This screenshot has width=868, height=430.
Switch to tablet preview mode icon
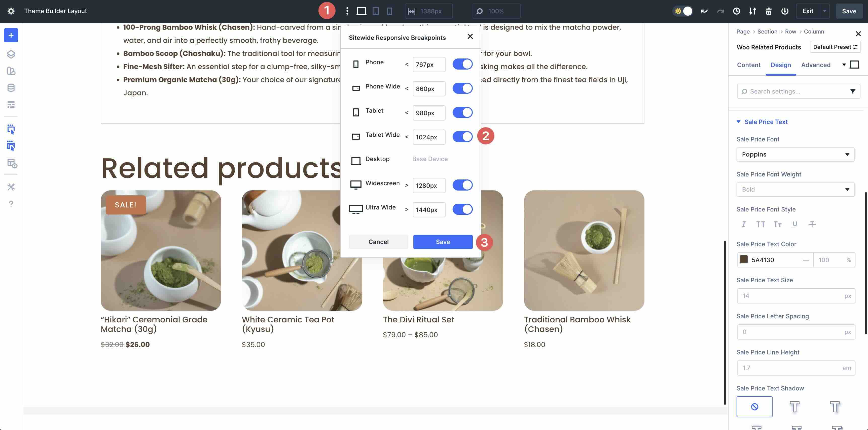pos(376,11)
